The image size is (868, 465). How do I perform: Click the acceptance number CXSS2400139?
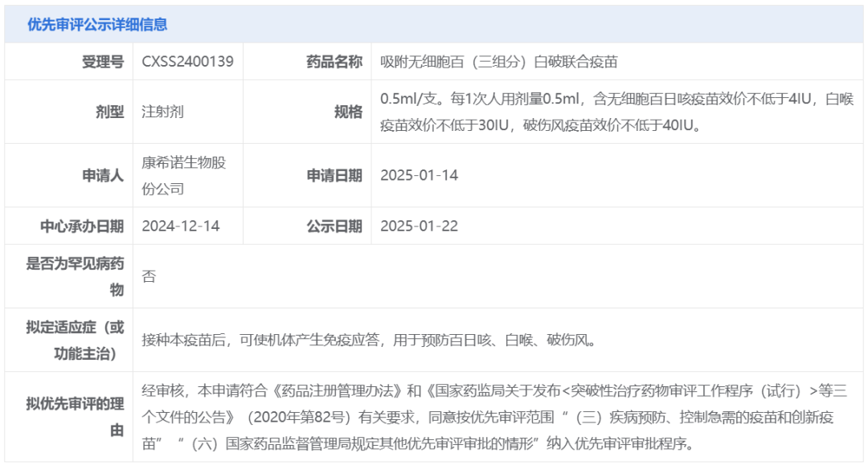(186, 59)
